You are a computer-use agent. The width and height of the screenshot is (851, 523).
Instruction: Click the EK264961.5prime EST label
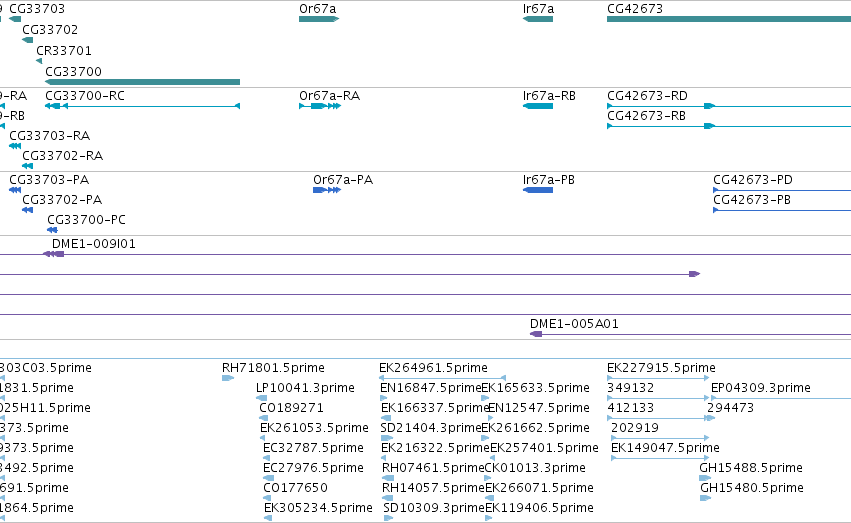tap(433, 368)
